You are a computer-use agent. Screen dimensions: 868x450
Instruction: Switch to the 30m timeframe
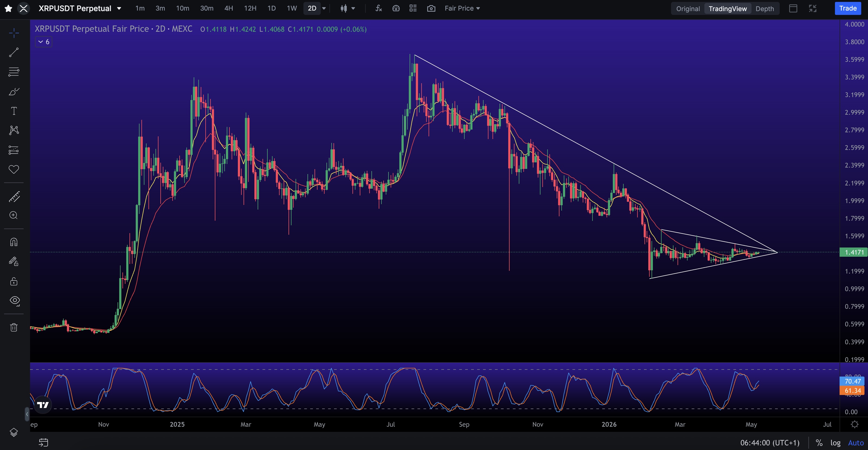click(x=207, y=8)
